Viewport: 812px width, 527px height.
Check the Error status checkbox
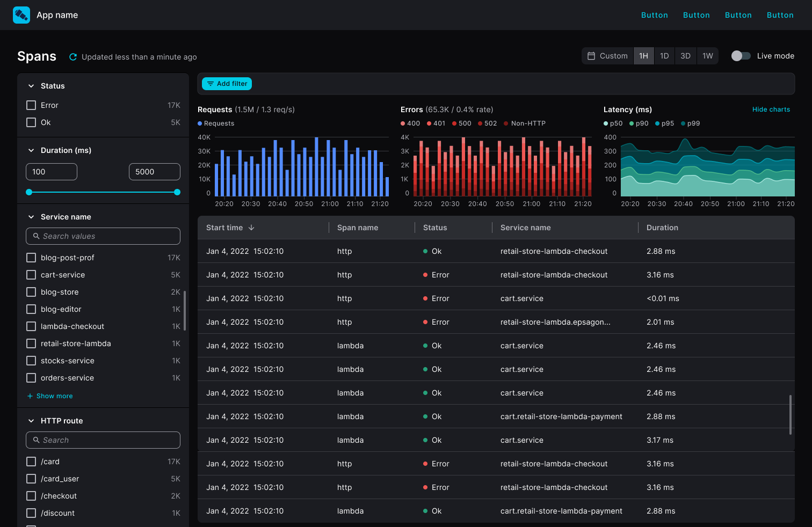click(31, 105)
